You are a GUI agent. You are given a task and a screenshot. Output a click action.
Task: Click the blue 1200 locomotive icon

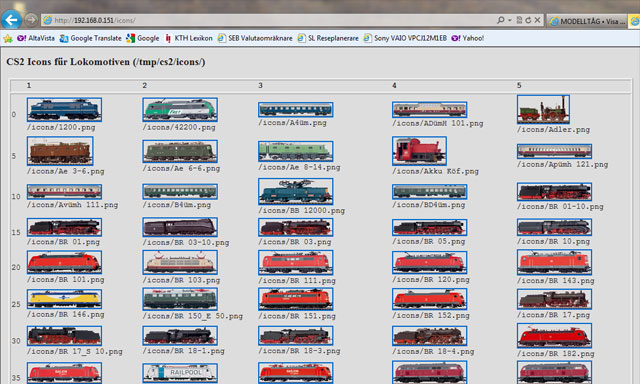coord(64,109)
